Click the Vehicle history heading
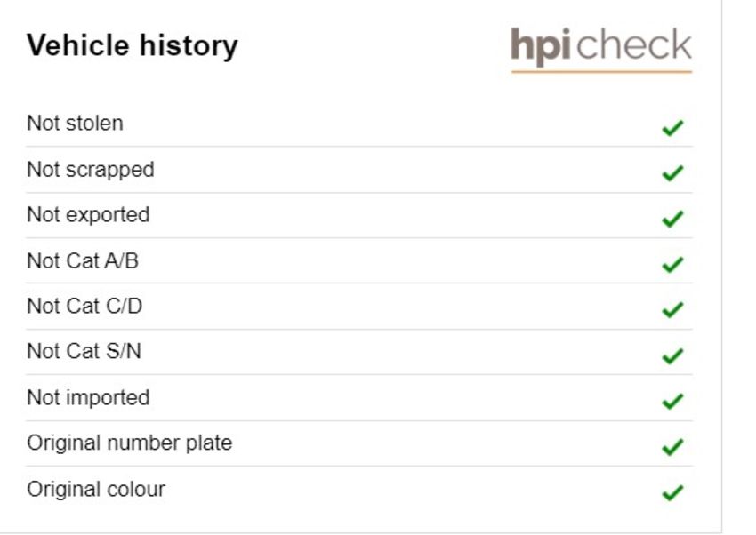This screenshot has width=756, height=535. point(133,46)
